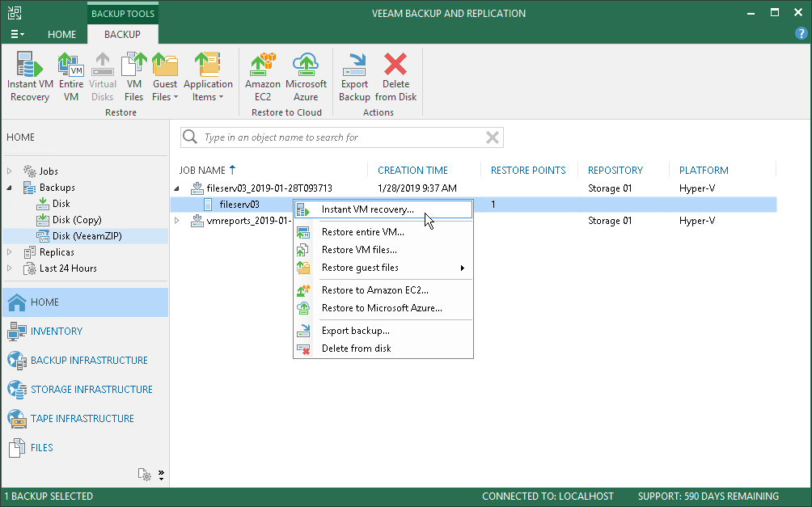Expand the Last 24 Hours node
The width and height of the screenshot is (812, 507).
pos(10,268)
